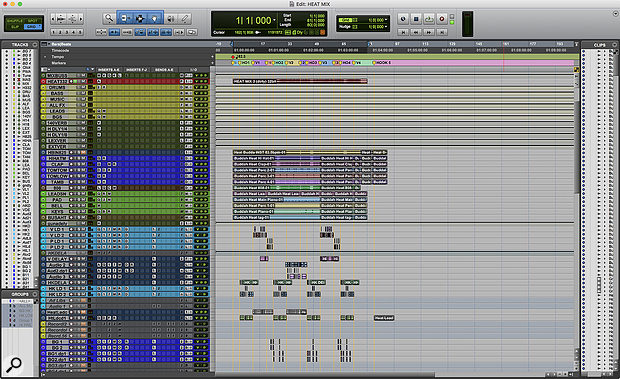Image resolution: width=620 pixels, height=379 pixels.
Task: Click horizontal zoom in arrow
Action: [81, 19]
